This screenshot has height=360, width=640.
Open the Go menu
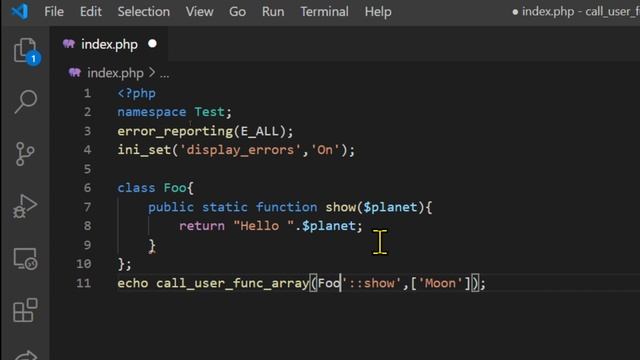(238, 12)
